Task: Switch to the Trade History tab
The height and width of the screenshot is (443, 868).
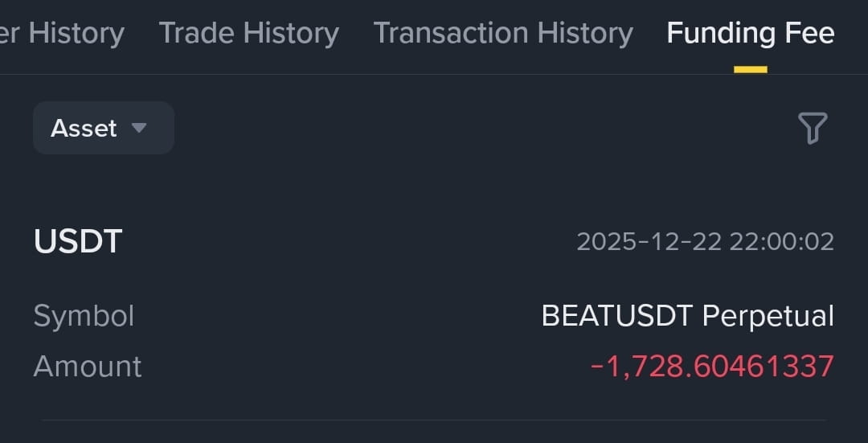Action: (248, 33)
